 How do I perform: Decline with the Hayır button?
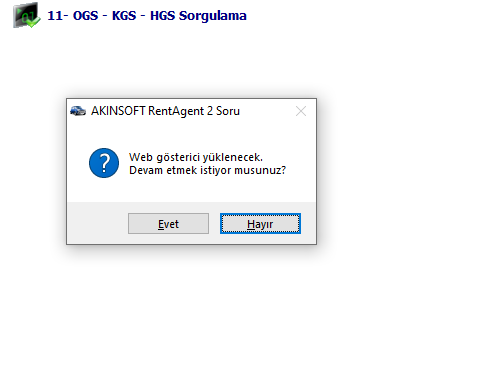tap(260, 224)
